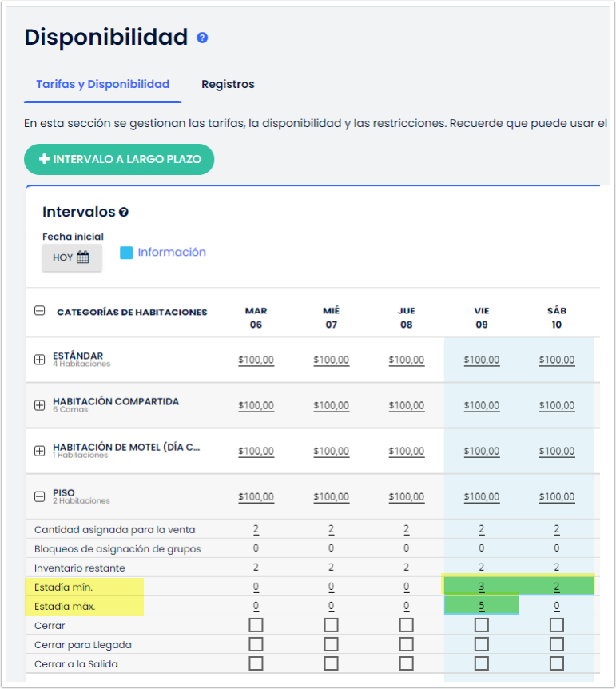The image size is (616, 689).
Task: Click Cantidad asignada value 2 under JUE 08
Action: click(406, 530)
